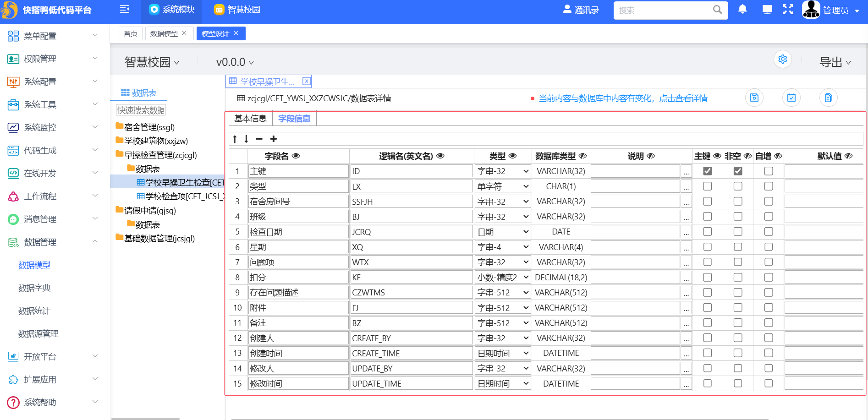This screenshot has height=420, width=868.
Task: Open 数据源管理 in the sidebar
Action: pyautogui.click(x=38, y=333)
